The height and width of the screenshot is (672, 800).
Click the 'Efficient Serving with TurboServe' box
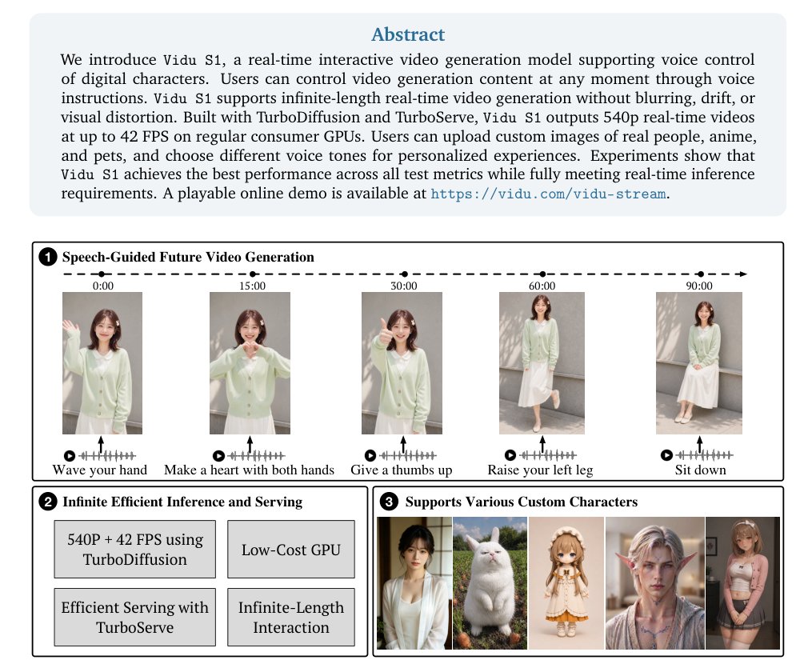[x=135, y=617]
